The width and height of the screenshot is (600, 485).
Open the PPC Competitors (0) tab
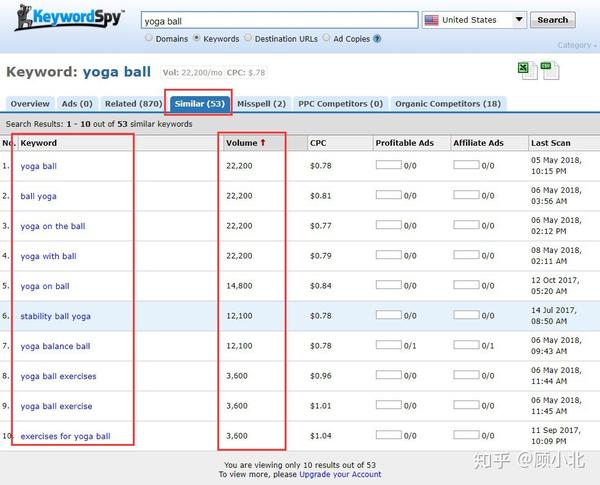pyautogui.click(x=341, y=104)
